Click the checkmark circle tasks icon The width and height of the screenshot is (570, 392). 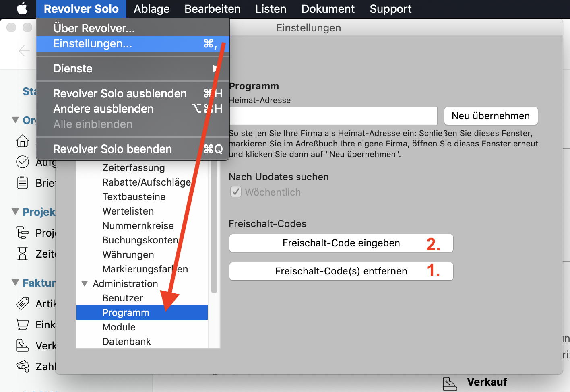point(23,162)
